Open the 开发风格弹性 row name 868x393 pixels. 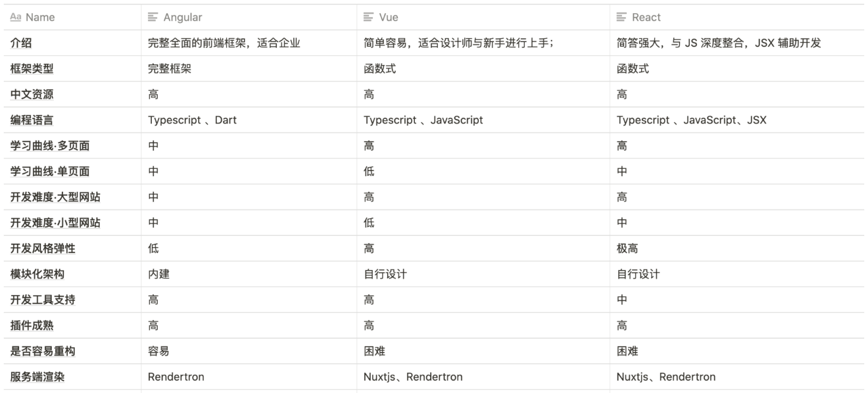(43, 248)
